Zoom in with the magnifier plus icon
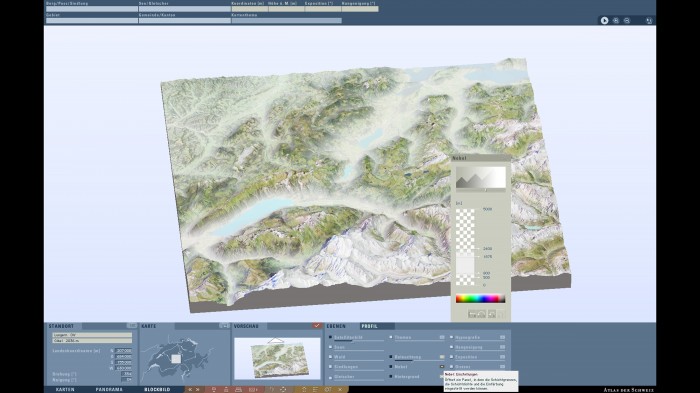Image resolution: width=700 pixels, height=393 pixels. (x=616, y=21)
